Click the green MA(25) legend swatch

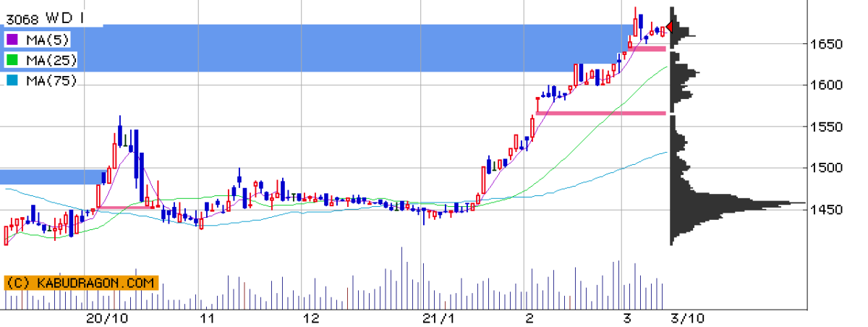pyautogui.click(x=13, y=59)
